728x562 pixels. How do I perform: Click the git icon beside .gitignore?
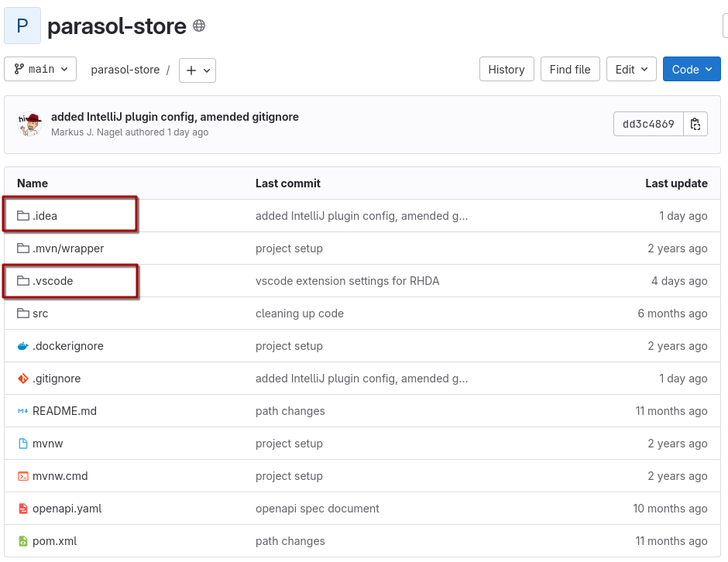[x=22, y=379]
